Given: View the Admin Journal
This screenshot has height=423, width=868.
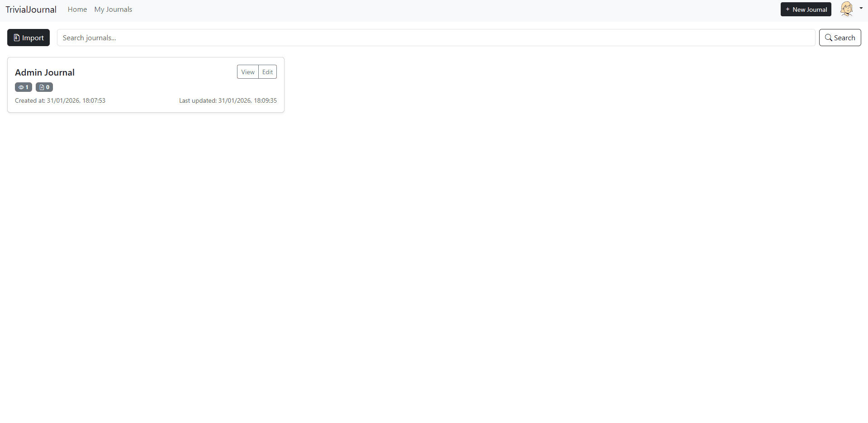Looking at the screenshot, I should (x=248, y=72).
